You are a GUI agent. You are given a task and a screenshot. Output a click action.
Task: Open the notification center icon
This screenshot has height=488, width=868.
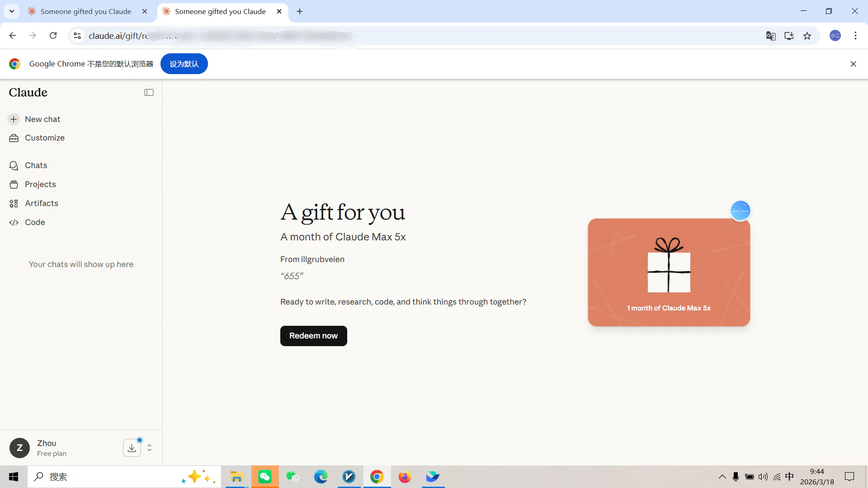pos(849,477)
